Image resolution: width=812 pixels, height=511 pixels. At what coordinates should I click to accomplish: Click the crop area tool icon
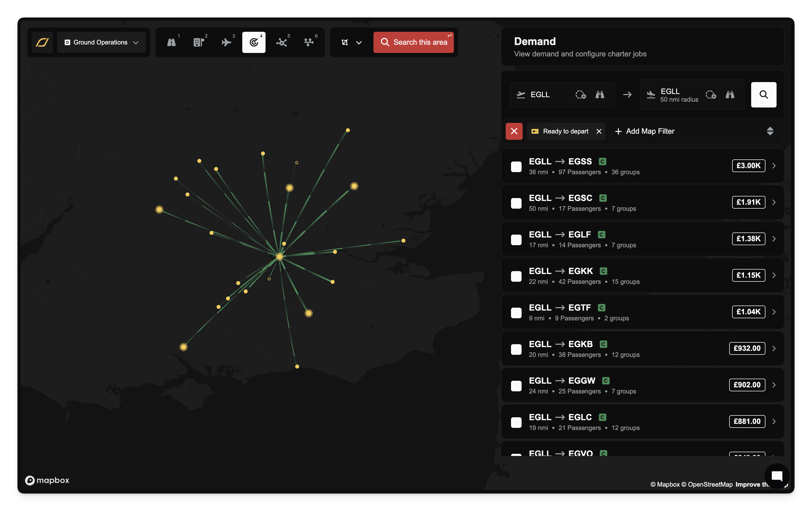(345, 43)
